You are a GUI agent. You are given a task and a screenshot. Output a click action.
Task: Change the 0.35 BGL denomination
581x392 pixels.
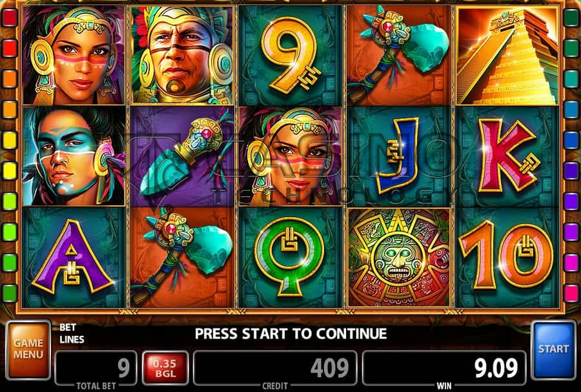[x=165, y=368]
